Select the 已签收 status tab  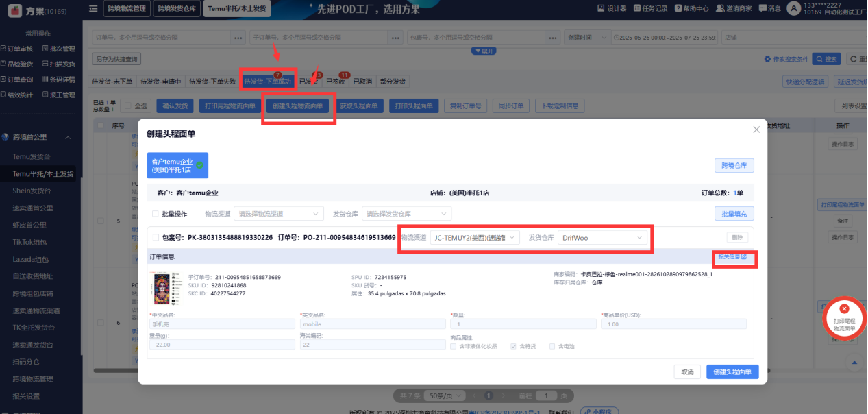(x=336, y=81)
